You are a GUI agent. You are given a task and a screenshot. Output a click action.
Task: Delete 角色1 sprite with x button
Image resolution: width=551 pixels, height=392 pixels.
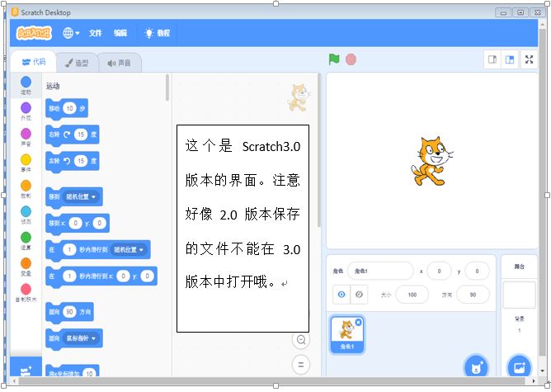click(358, 322)
